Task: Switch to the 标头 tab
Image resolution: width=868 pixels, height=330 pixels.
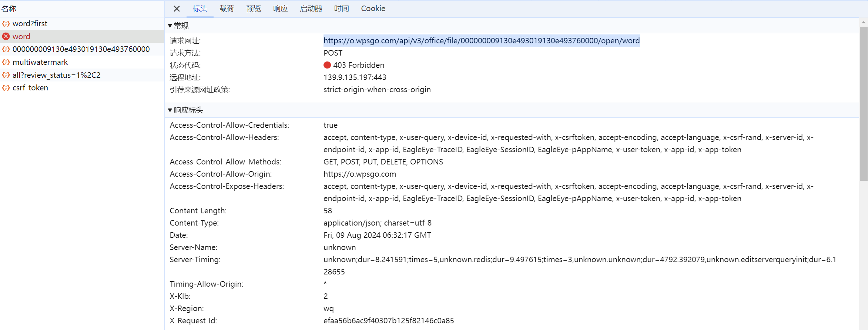Action: tap(200, 9)
